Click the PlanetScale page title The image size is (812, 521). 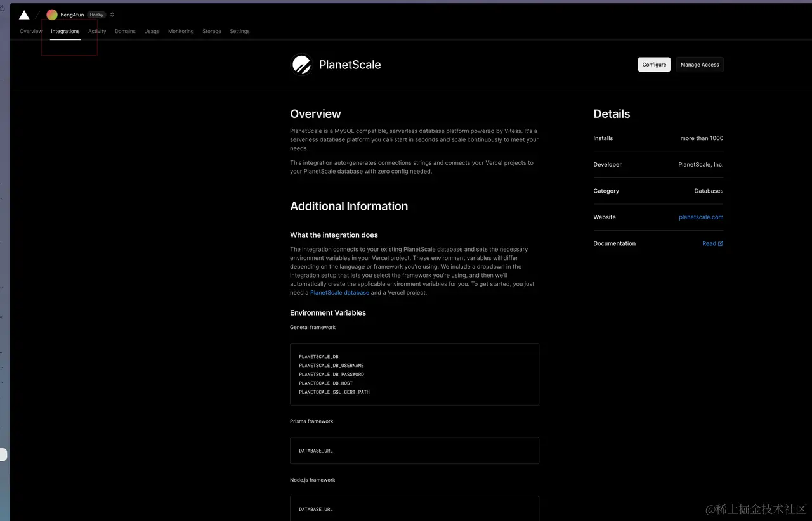[350, 65]
